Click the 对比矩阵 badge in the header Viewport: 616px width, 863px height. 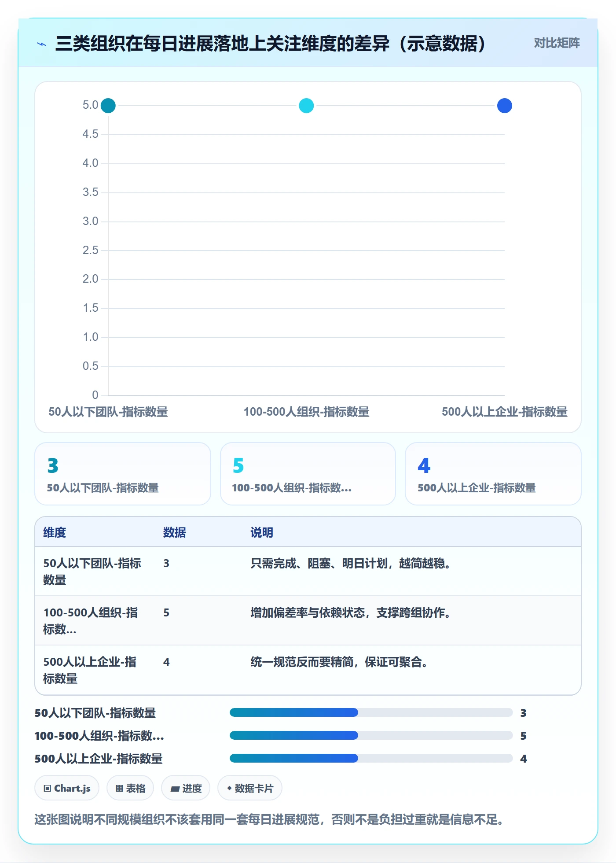[557, 43]
